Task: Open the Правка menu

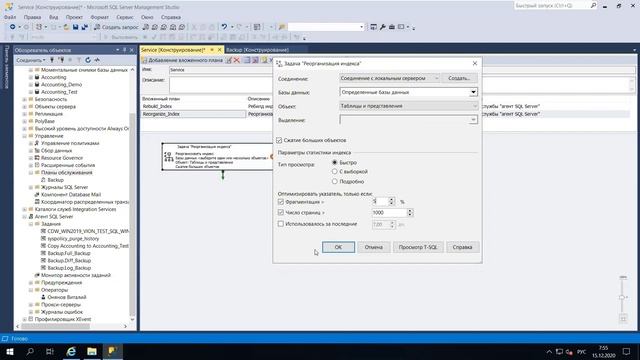Action: [x=32, y=17]
